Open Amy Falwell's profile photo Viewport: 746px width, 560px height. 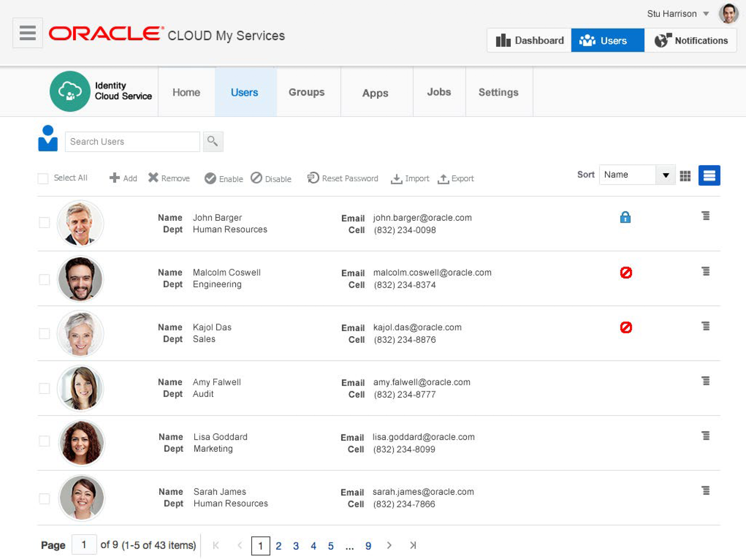80,388
